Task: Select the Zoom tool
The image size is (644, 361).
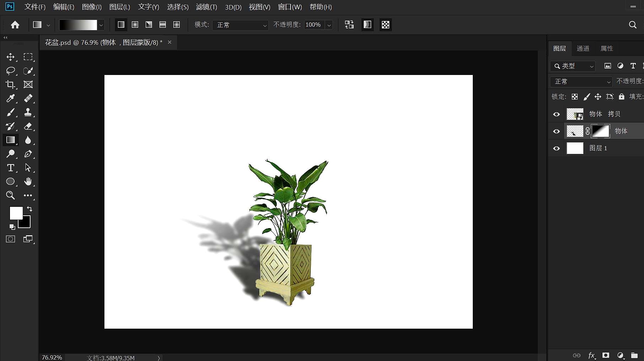Action: 11,195
